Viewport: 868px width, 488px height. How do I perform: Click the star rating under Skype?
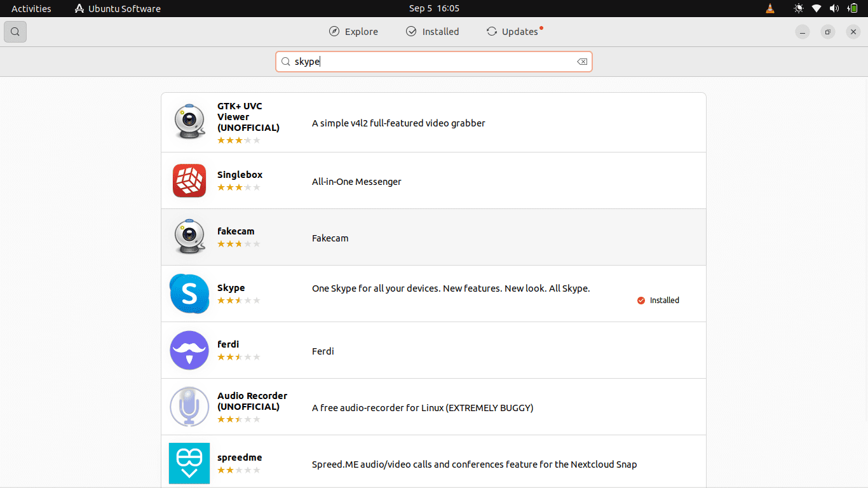coord(239,301)
